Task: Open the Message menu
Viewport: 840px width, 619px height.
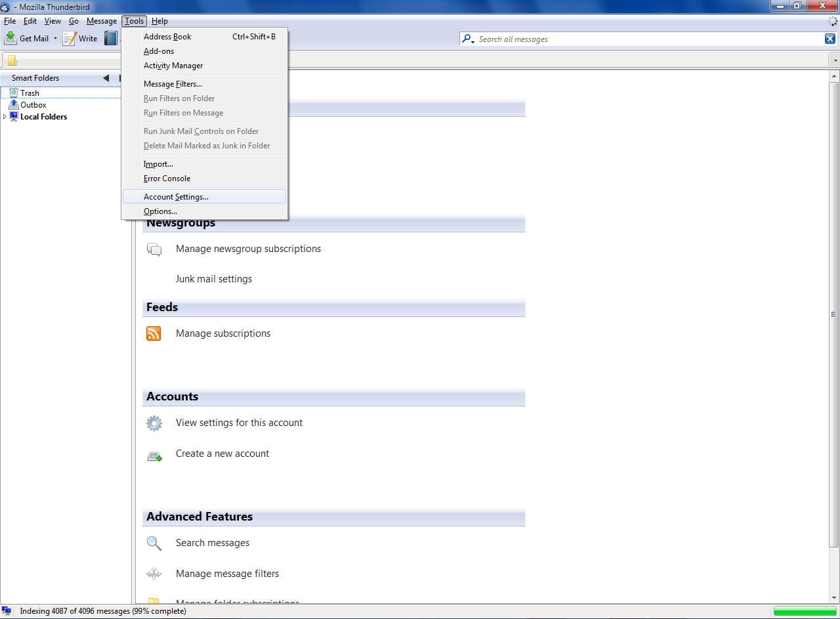Action: [x=102, y=21]
